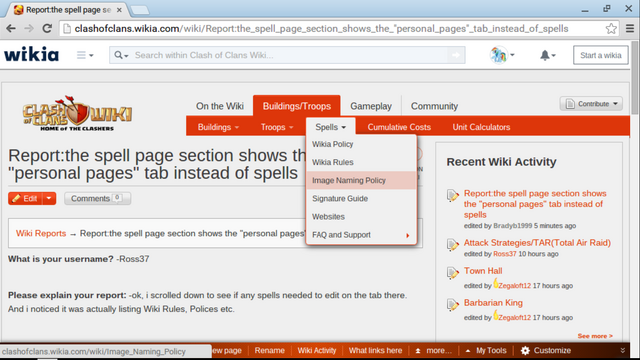
Task: Click the Comments button
Action: pyautogui.click(x=97, y=198)
